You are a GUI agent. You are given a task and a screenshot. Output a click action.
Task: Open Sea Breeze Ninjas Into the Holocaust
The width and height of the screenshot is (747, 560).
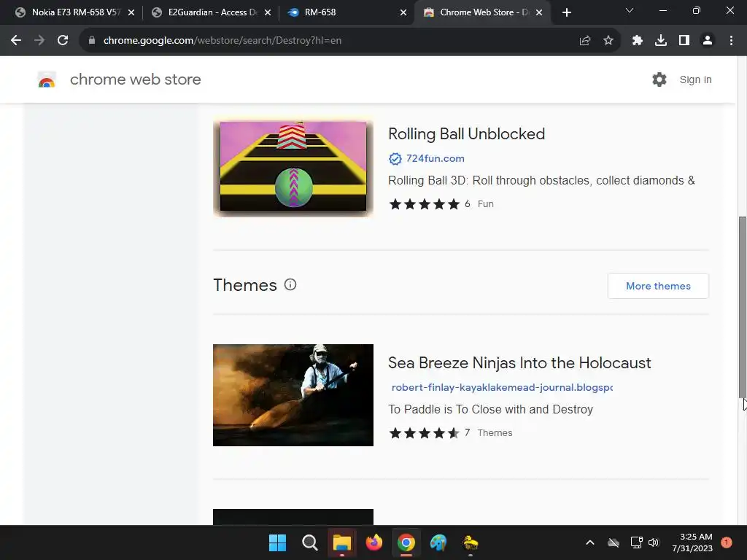click(x=519, y=363)
